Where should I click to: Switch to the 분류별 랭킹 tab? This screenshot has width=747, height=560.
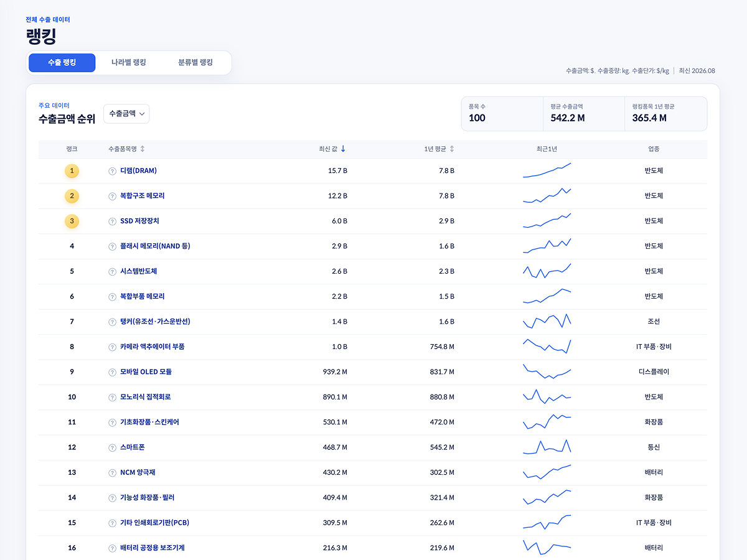[195, 63]
